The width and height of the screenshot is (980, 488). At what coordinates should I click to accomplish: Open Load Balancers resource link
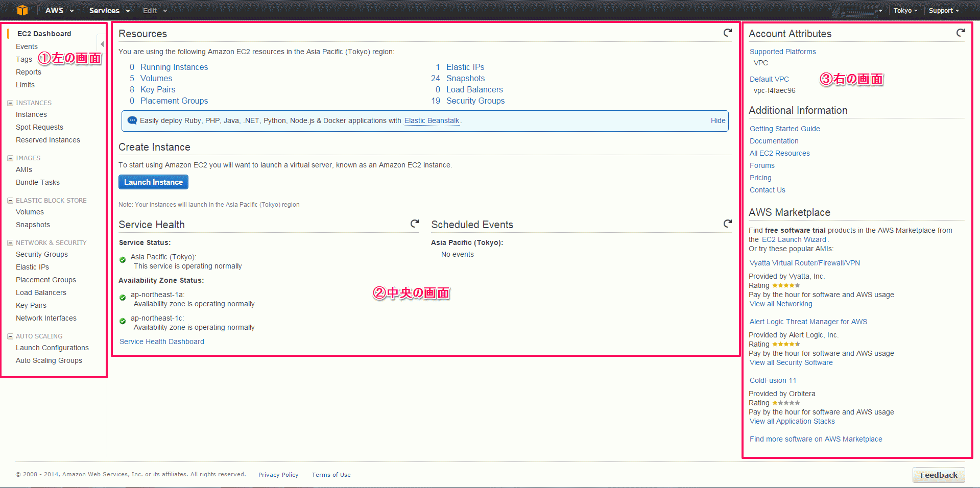[474, 89]
